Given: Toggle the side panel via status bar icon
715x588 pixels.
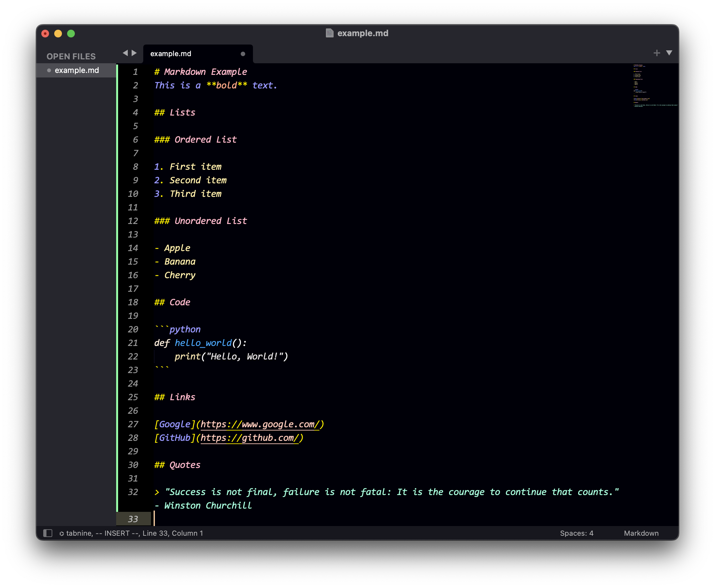Looking at the screenshot, I should [x=48, y=533].
